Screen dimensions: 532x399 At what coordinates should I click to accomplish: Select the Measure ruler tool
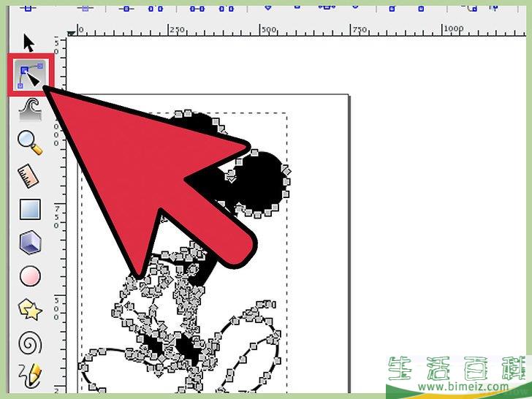click(28, 176)
